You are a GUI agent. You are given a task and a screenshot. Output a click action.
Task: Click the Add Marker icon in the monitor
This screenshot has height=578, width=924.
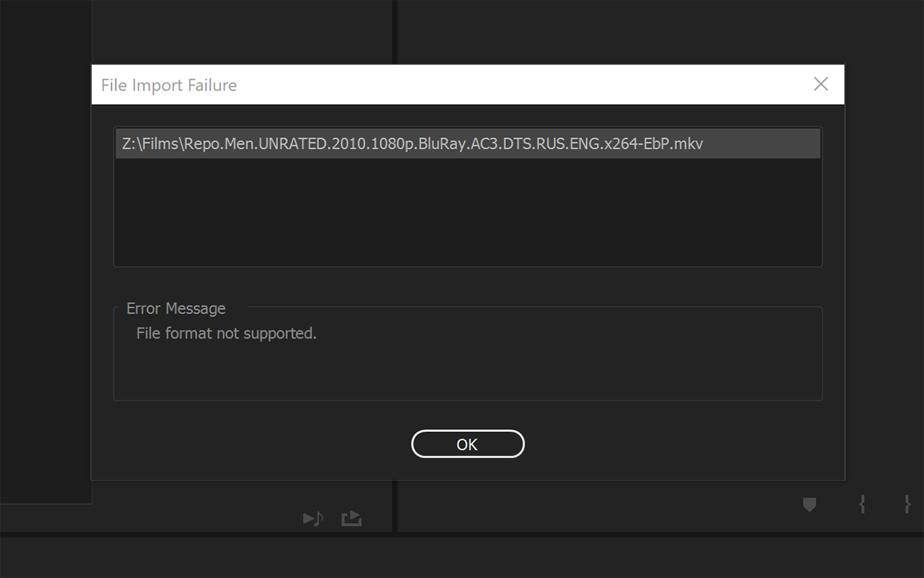click(x=810, y=504)
